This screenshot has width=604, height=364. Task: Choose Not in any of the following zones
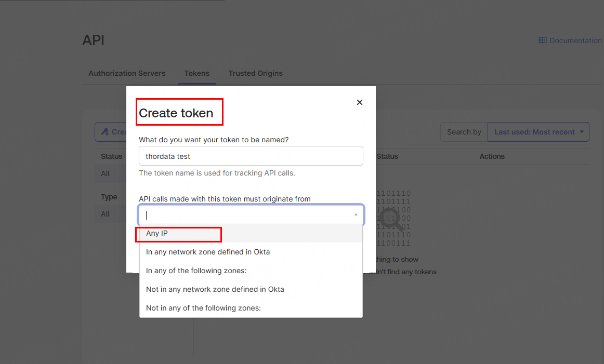click(203, 308)
